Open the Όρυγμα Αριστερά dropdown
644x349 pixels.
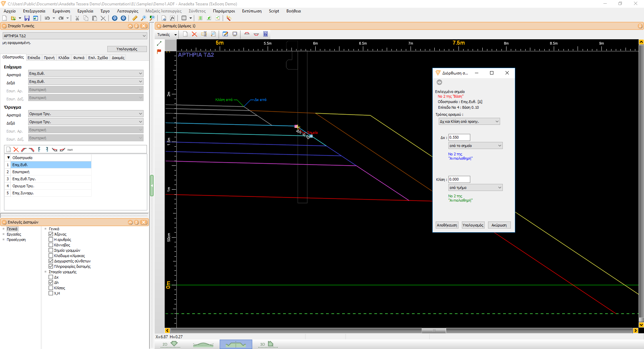coord(86,114)
